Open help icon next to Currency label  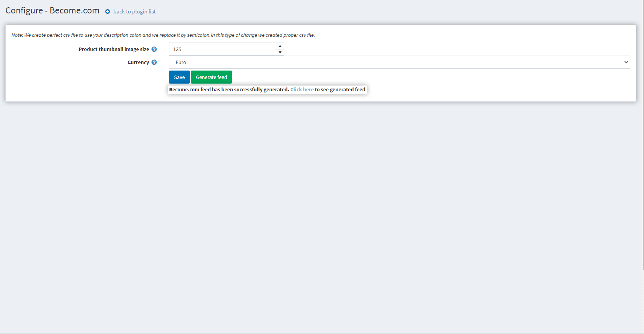coord(154,62)
